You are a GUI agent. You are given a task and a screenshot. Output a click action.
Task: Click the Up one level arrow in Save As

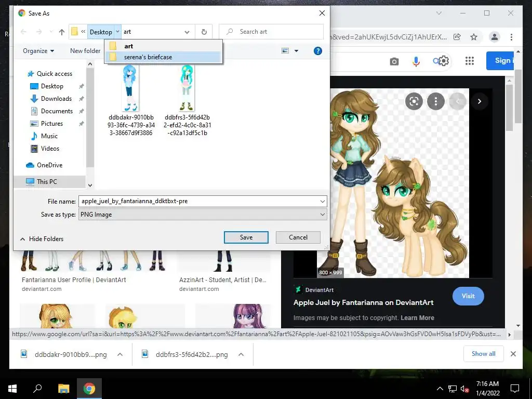click(x=61, y=32)
